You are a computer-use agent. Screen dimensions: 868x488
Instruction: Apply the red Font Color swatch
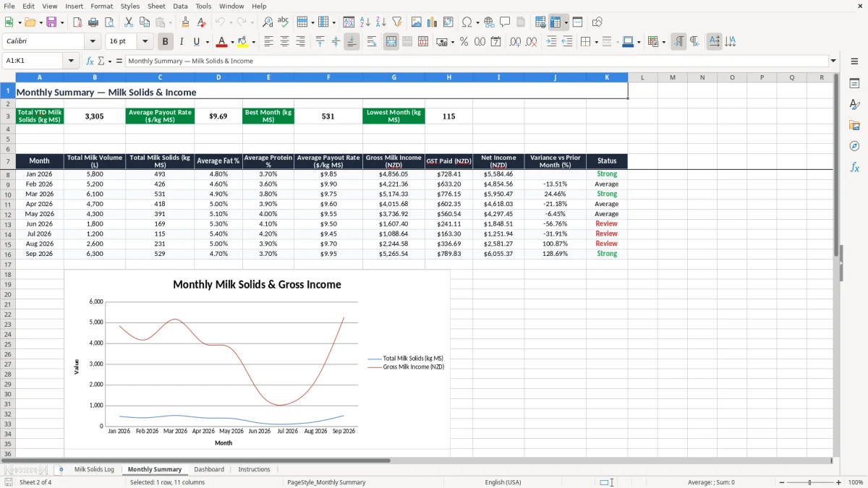click(x=222, y=42)
